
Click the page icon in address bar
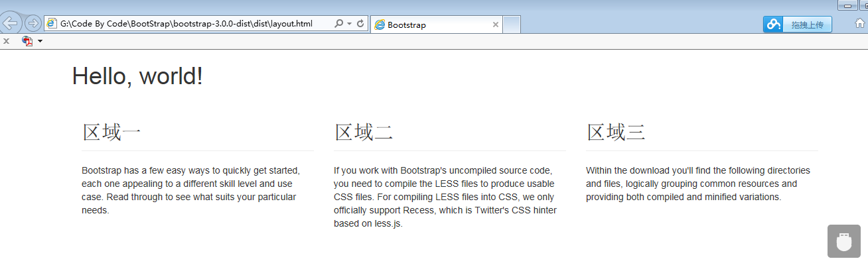52,24
